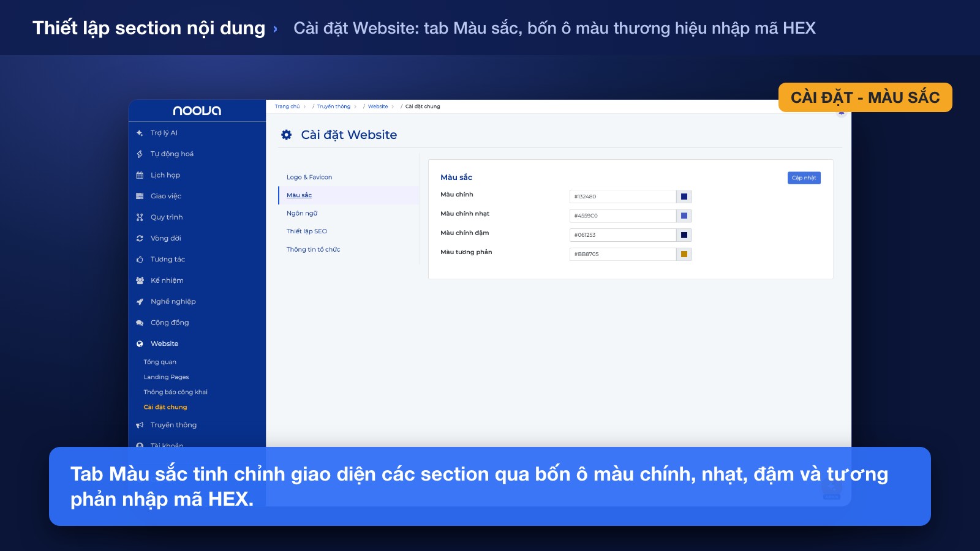Click Cài đặt chung breadcrumb text
Image resolution: width=980 pixels, height=551 pixels.
423,107
